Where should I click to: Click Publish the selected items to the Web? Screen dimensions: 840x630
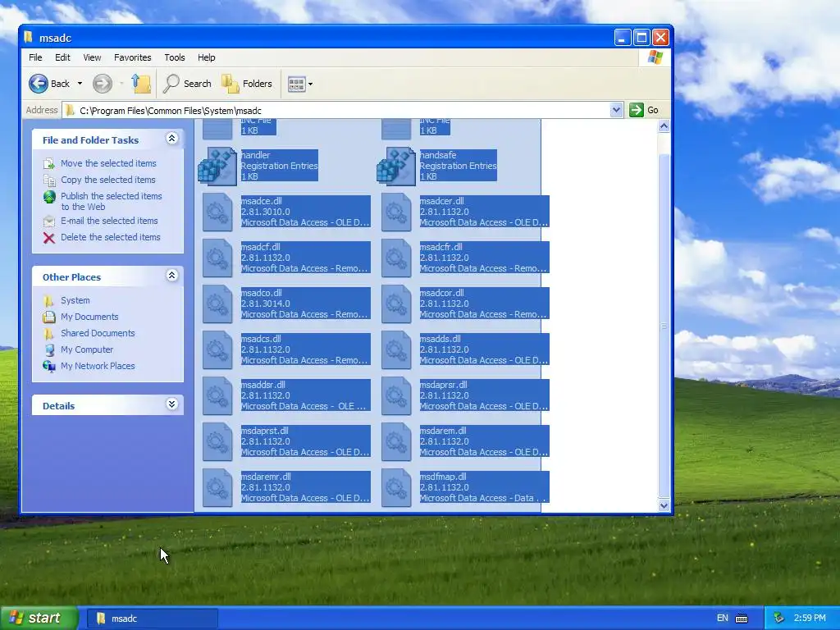111,202
